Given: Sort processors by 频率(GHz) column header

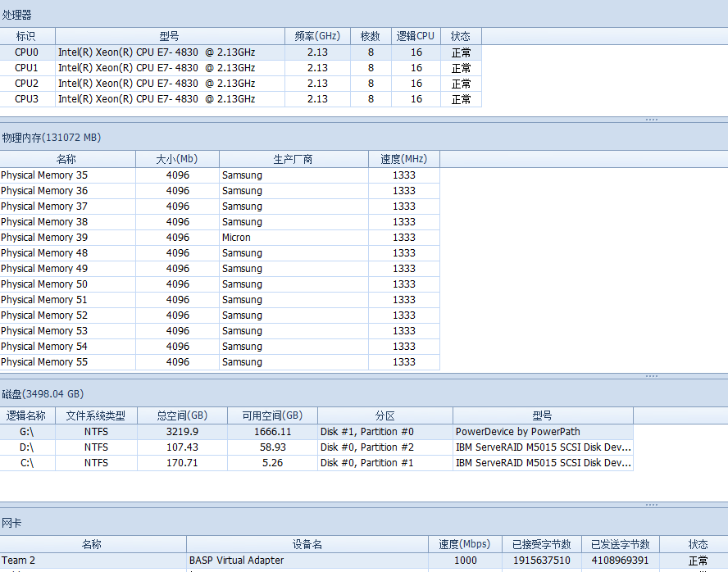Looking at the screenshot, I should 317,36.
